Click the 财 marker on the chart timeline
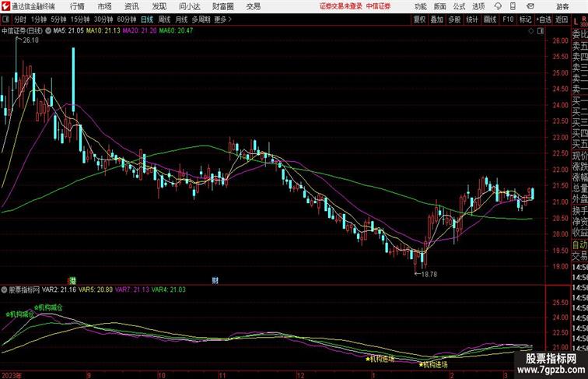 coord(215,280)
